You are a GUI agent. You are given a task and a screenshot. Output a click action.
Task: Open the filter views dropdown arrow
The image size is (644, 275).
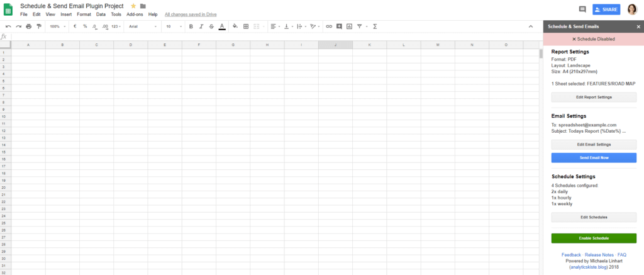[x=367, y=26]
